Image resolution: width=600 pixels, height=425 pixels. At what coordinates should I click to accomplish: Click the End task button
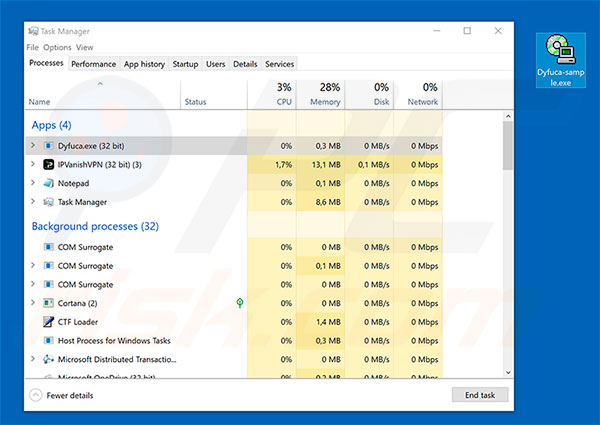[x=480, y=395]
